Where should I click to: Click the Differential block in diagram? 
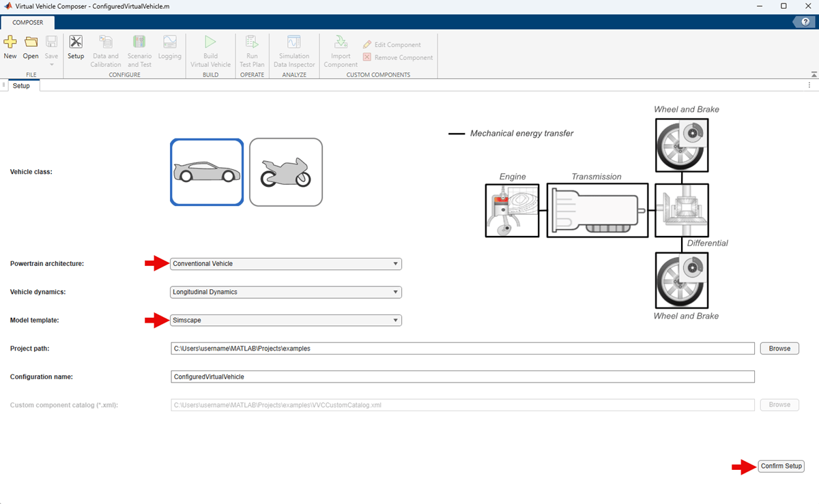point(682,210)
